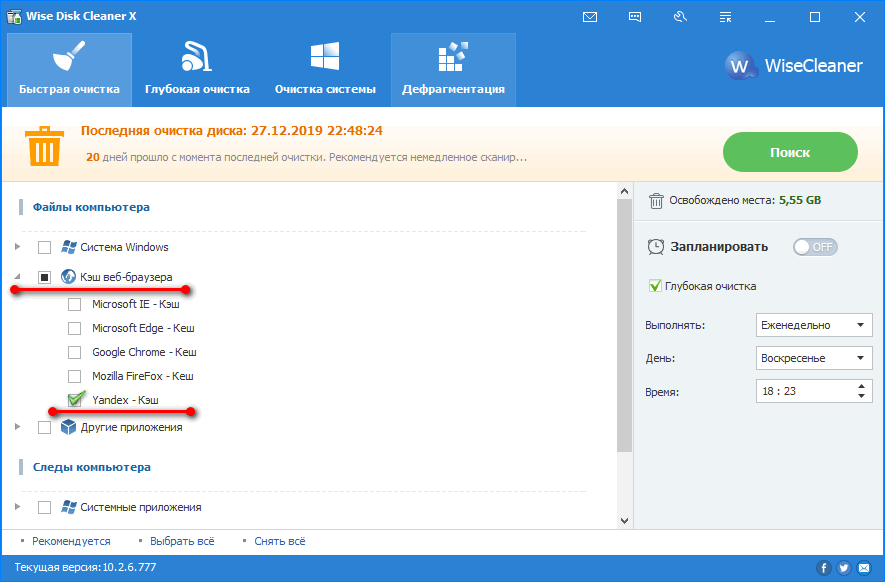Click the Выбрать всё link
Screen dimensions: 885x582
click(182, 541)
